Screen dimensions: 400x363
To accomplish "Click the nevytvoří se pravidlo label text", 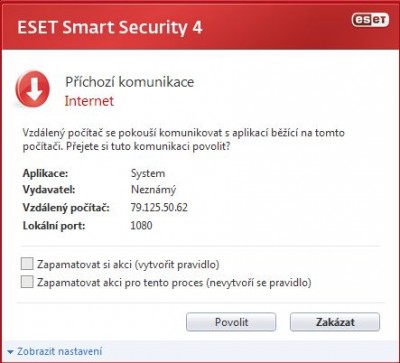I will pos(174,283).
